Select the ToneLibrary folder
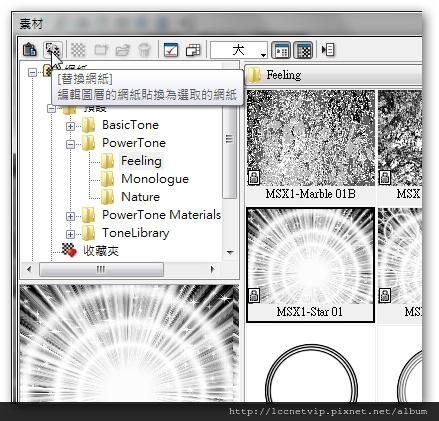The image size is (439, 421). 136,233
